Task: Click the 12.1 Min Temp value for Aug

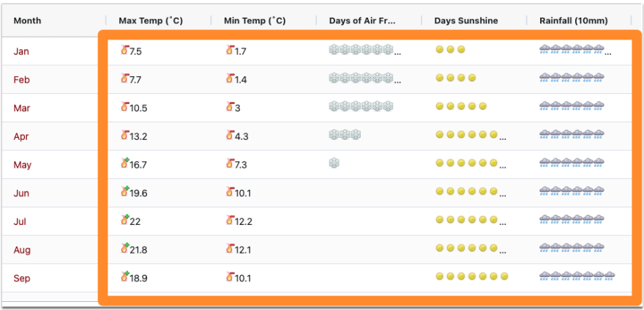Action: pos(243,251)
